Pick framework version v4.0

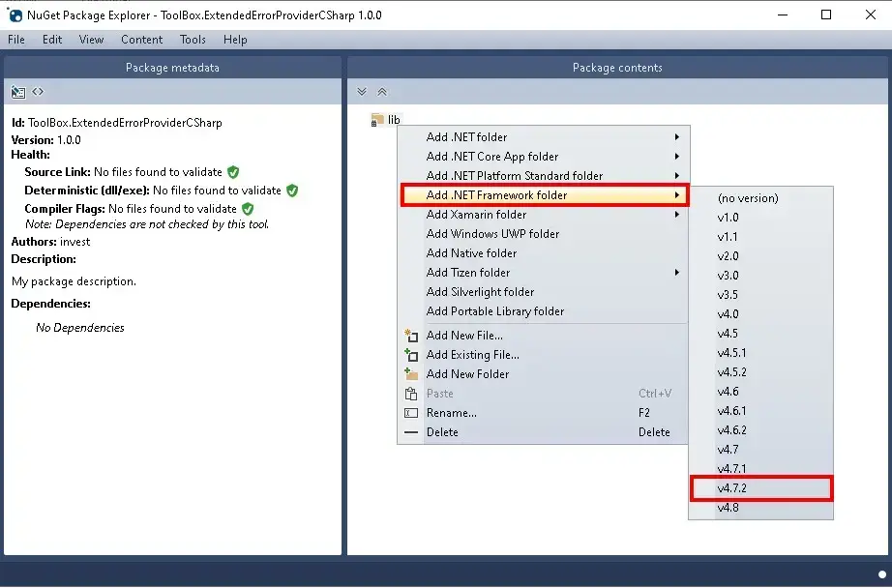coord(760,314)
